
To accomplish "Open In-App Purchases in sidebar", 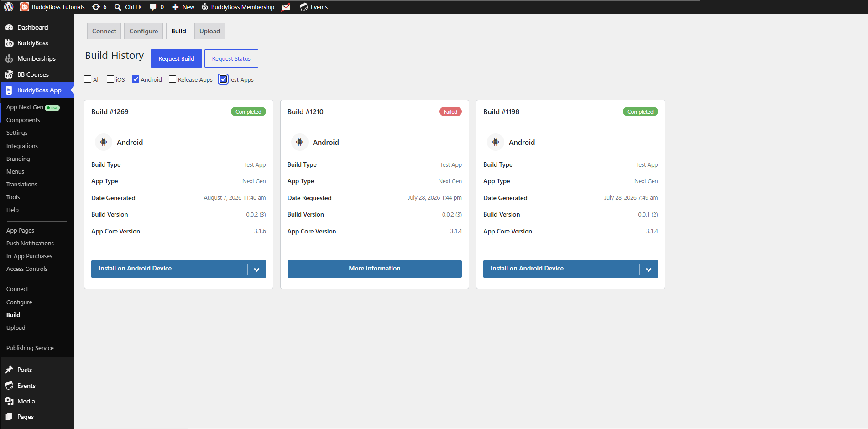I will 29,256.
